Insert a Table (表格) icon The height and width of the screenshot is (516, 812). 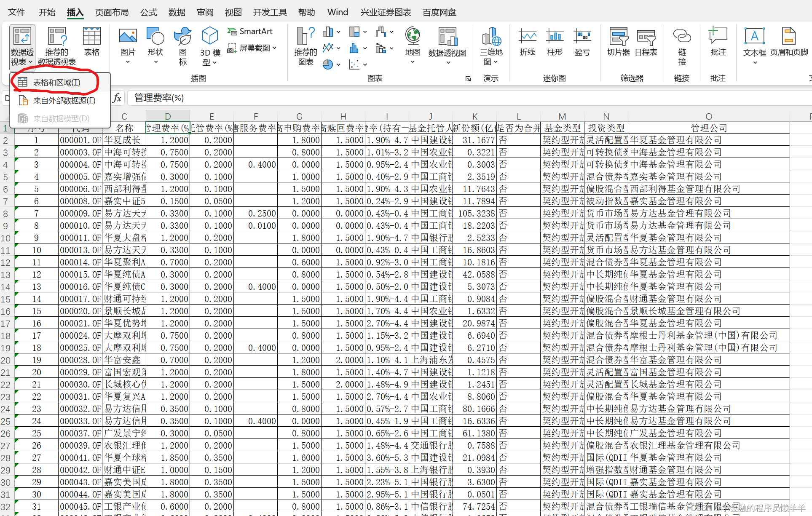(91, 42)
